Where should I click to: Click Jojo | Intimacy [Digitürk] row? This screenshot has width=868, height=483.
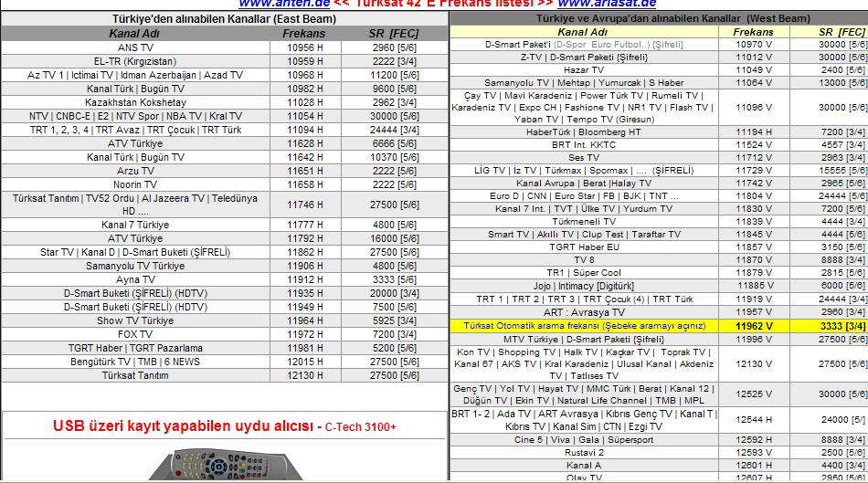659,286
